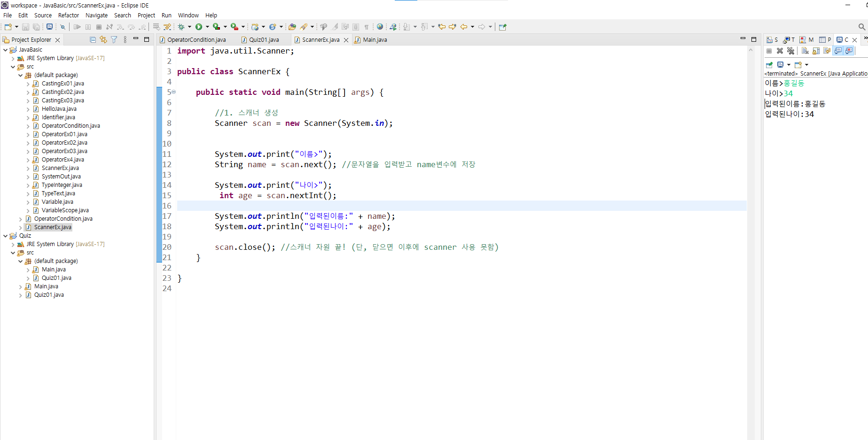Toggle Scroll Lock in console toolbar
Viewport: 868px width, 440px height.
tap(816, 51)
